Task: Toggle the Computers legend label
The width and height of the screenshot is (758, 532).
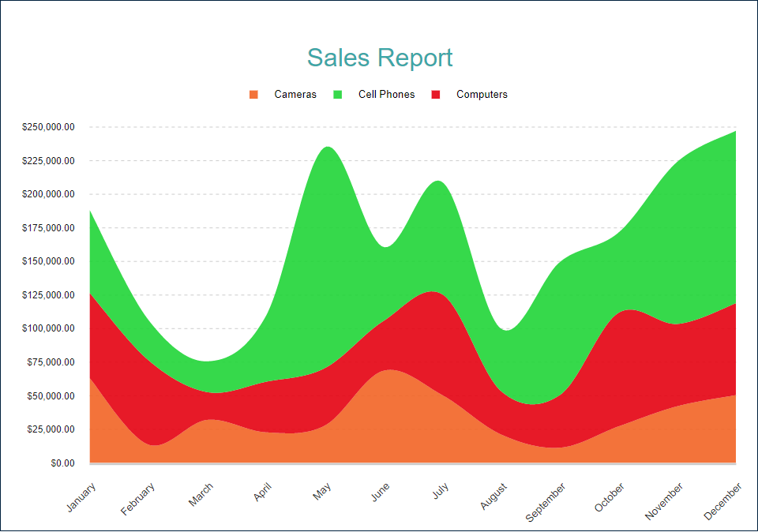Action: (x=482, y=95)
